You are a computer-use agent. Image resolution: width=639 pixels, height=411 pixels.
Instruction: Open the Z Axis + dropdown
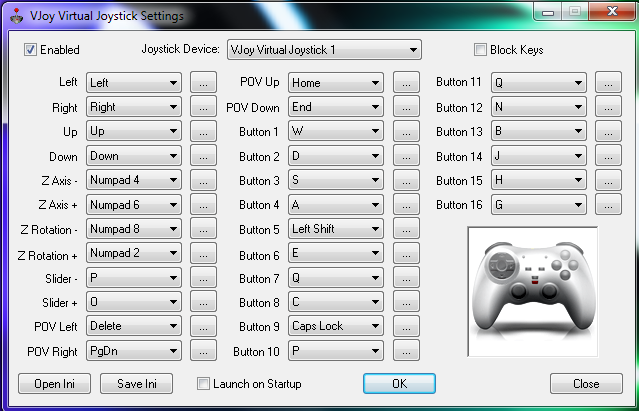(x=134, y=204)
